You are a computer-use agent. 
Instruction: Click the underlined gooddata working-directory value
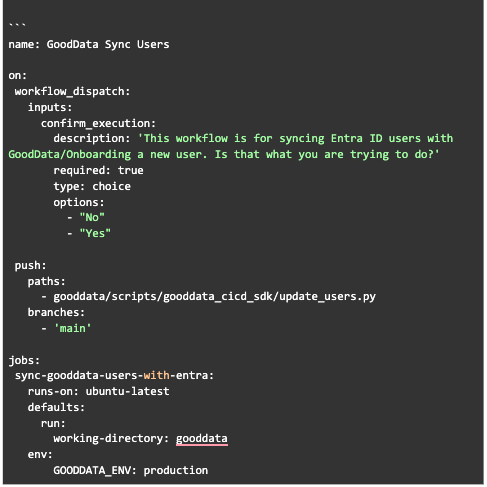click(202, 439)
